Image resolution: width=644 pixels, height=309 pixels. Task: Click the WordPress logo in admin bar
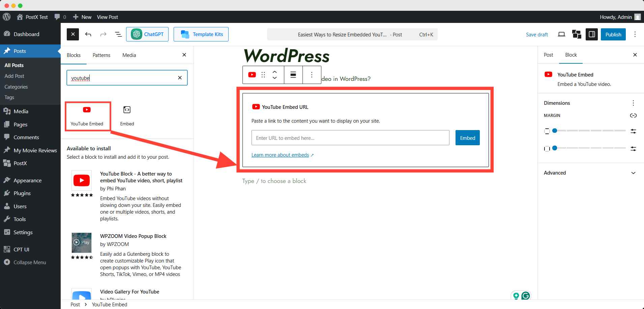pos(6,17)
